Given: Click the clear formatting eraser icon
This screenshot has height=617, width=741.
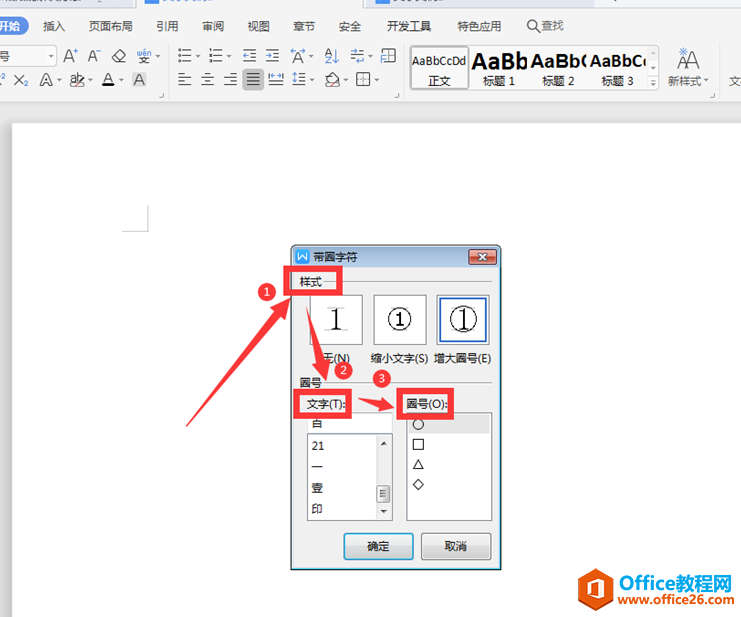Looking at the screenshot, I should (119, 56).
